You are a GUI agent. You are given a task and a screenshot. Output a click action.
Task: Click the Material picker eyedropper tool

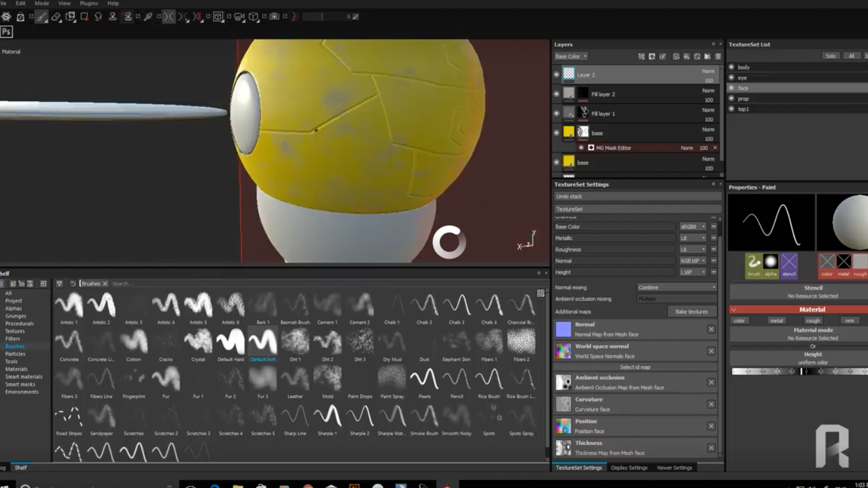point(148,17)
